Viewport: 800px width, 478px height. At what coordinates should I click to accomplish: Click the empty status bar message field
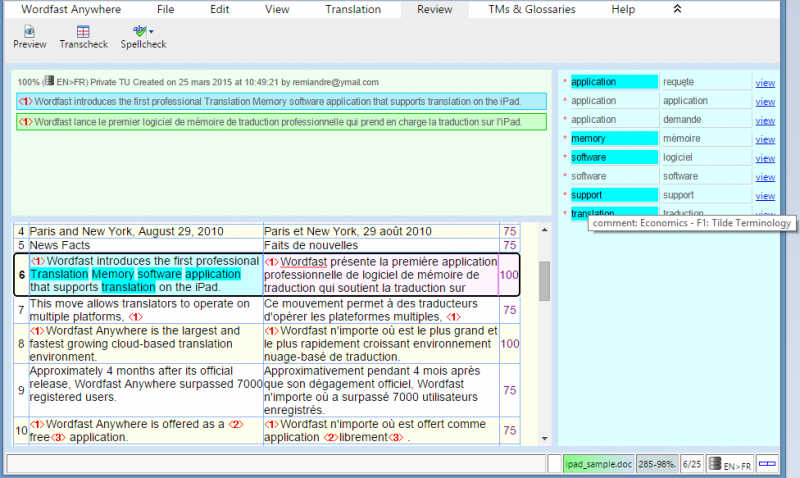pyautogui.click(x=276, y=464)
